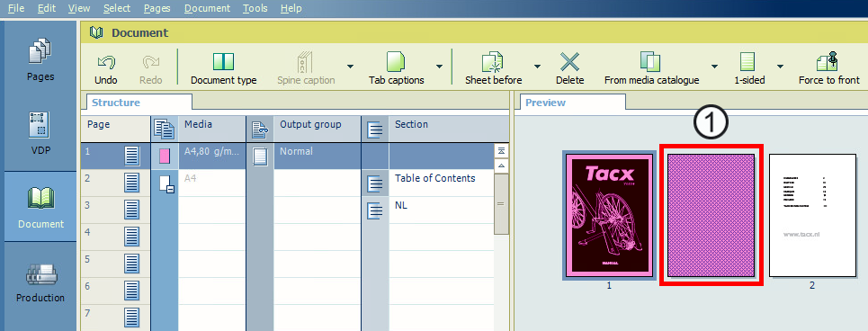Select page row 7
868x331 pixels.
(x=115, y=318)
